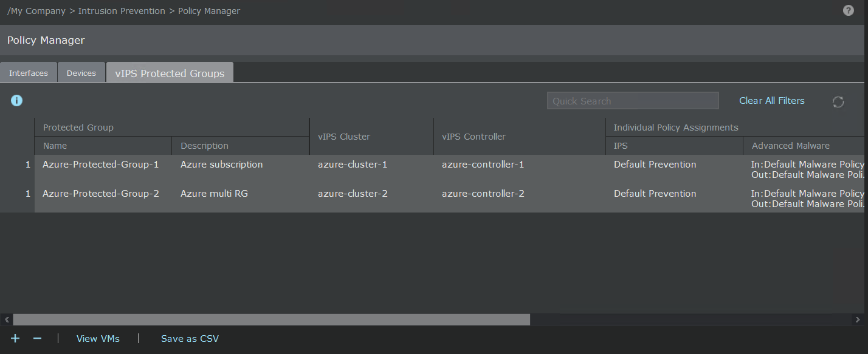Click the azure-controller-2 cell

[483, 194]
